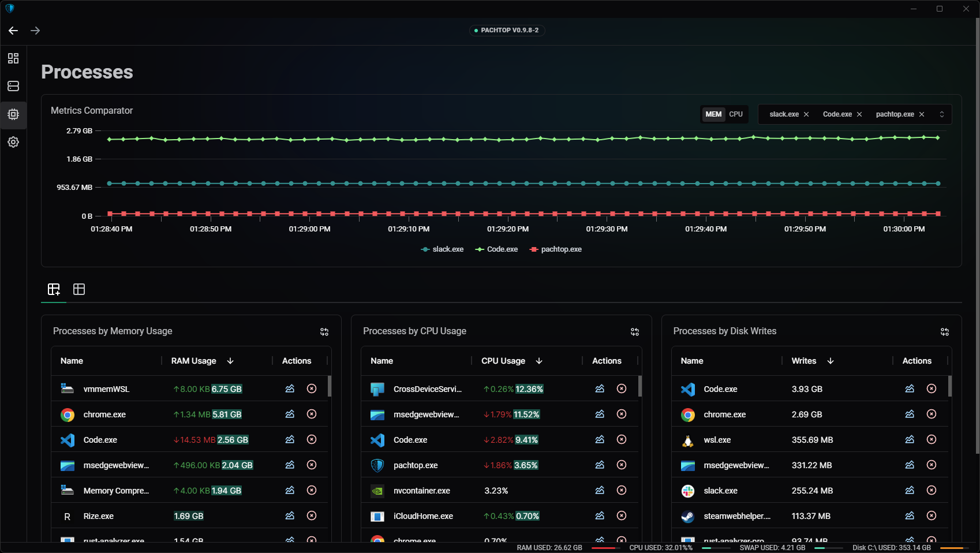
Task: Kill the chrome.exe process in memory table
Action: (312, 414)
